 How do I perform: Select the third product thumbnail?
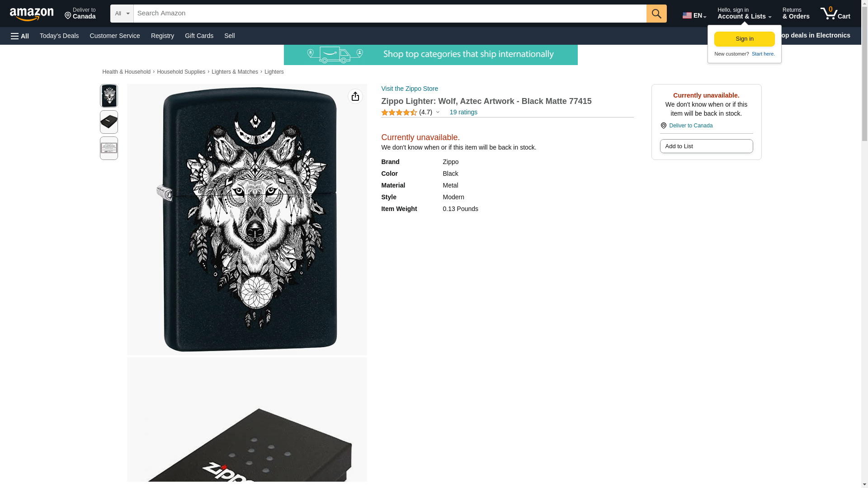pos(109,148)
